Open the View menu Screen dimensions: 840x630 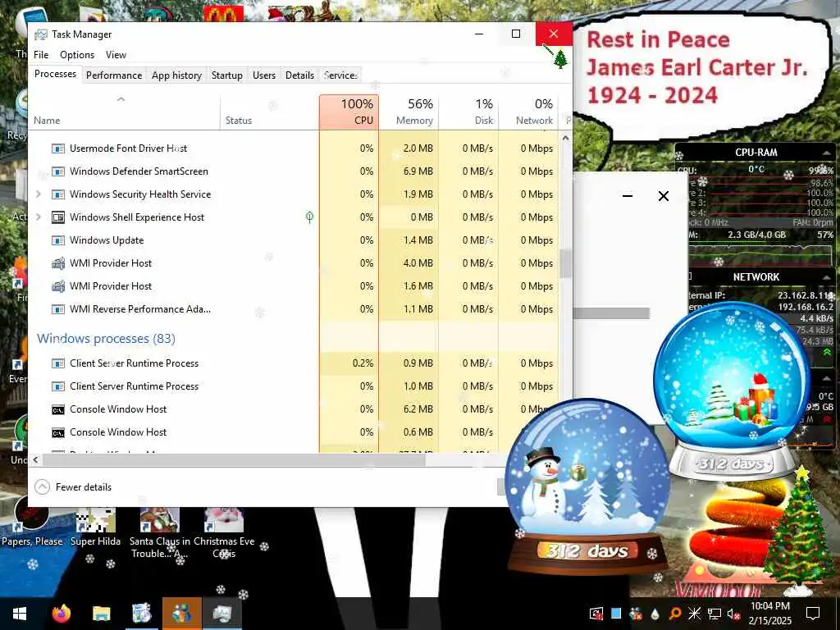[116, 55]
